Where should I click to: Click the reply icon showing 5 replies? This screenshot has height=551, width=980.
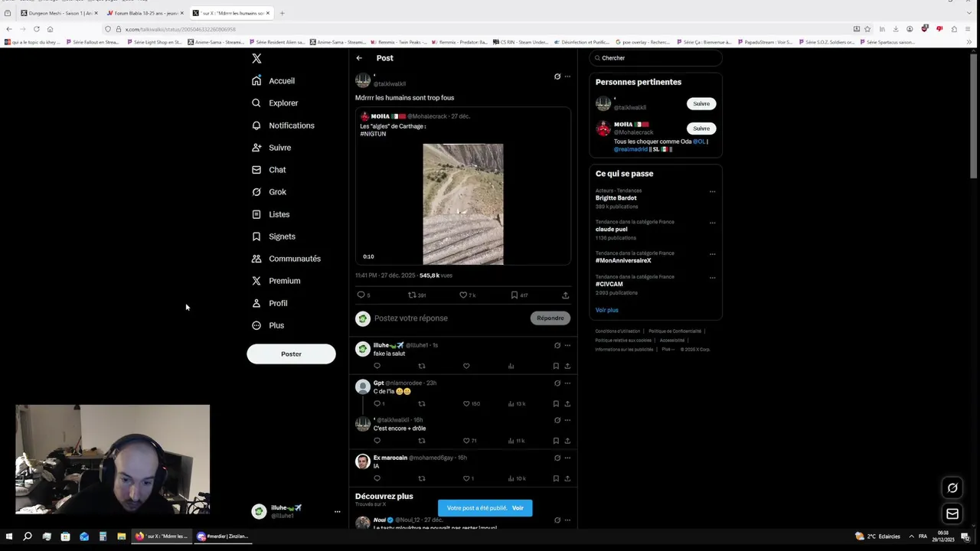click(361, 295)
